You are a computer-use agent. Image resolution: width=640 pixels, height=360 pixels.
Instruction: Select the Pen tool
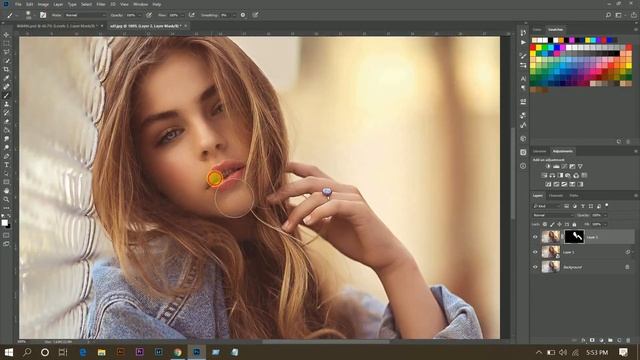pos(7,156)
